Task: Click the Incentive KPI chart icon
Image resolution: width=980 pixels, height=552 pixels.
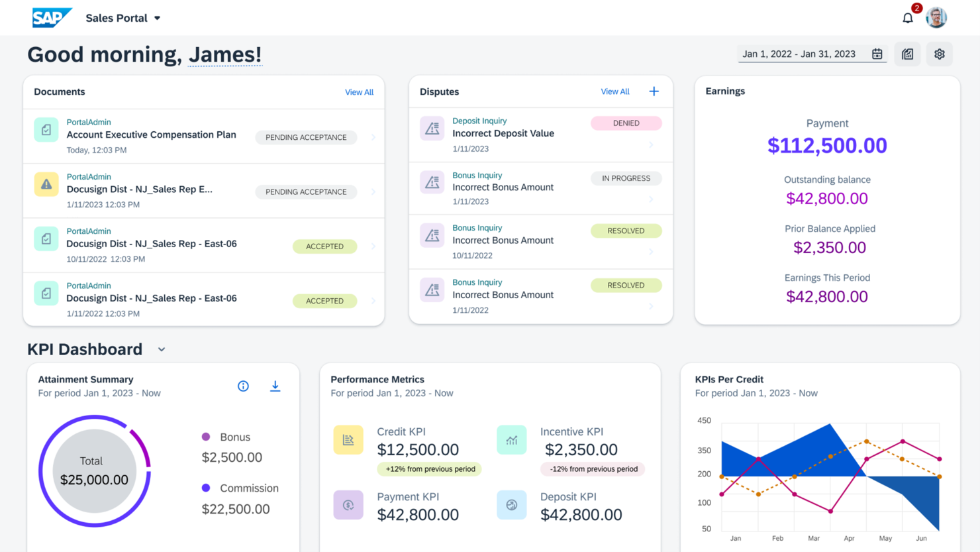Action: 511,439
